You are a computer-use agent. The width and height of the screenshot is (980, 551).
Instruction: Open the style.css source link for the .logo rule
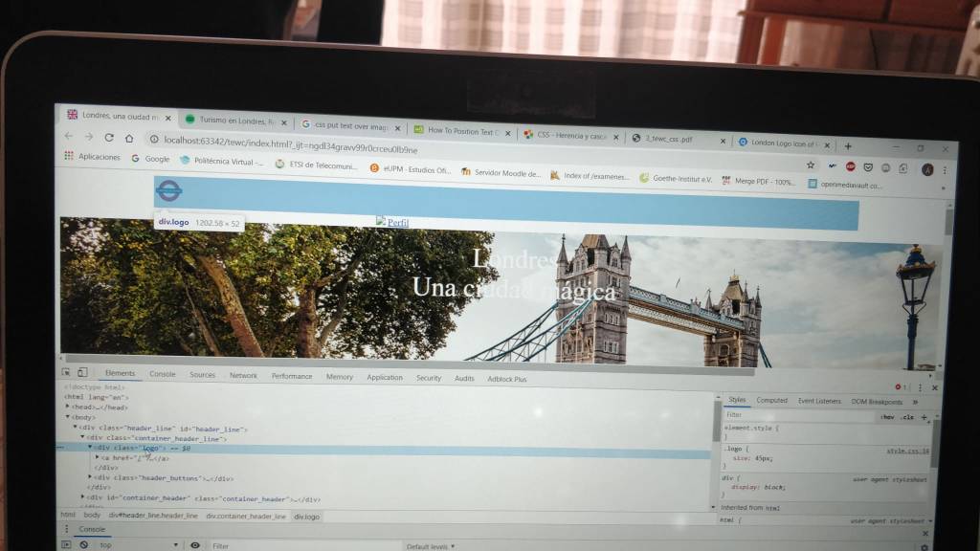[x=906, y=450]
